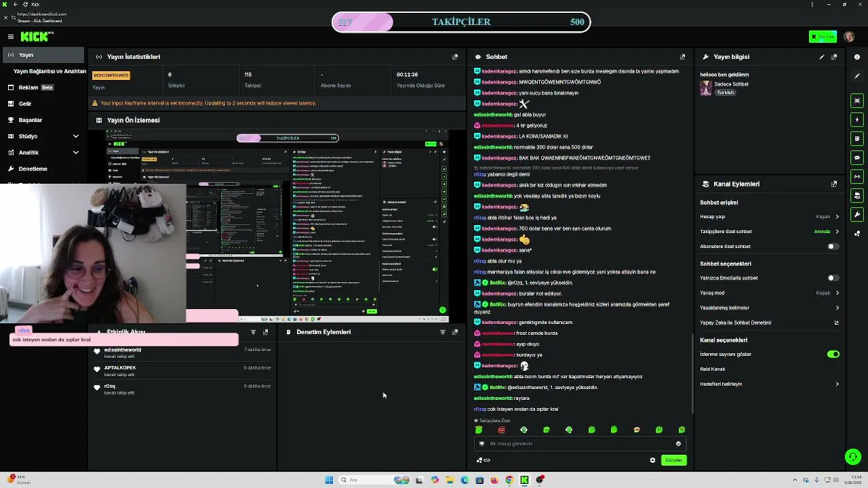Disable İzleme sayısını göster toggle
Image resolution: width=868 pixels, height=488 pixels.
click(833, 354)
